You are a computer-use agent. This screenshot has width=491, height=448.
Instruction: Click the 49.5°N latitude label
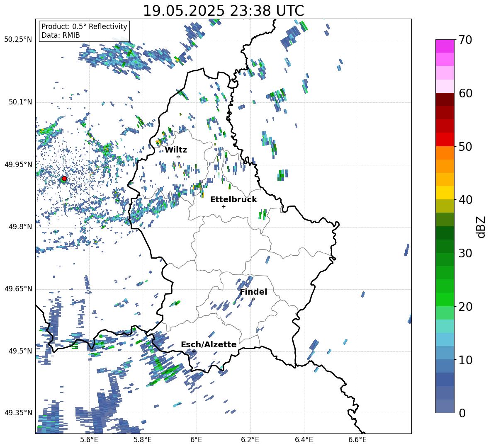pos(20,351)
